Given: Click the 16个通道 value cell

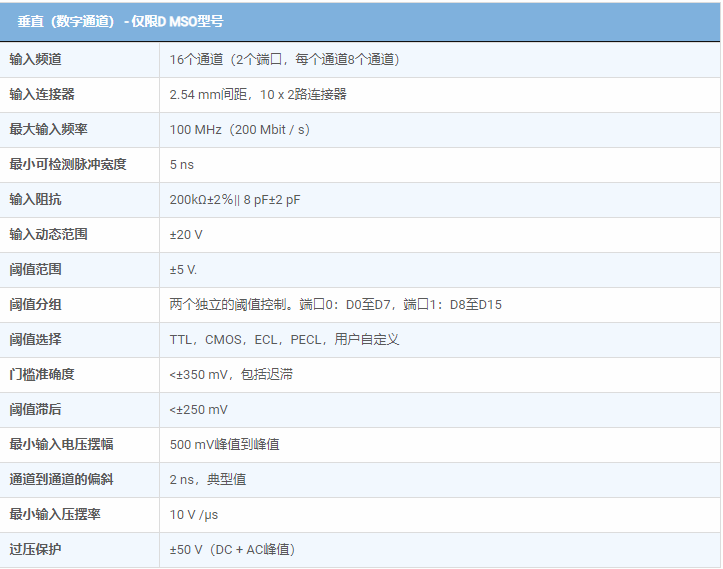Looking at the screenshot, I should click(x=284, y=59).
